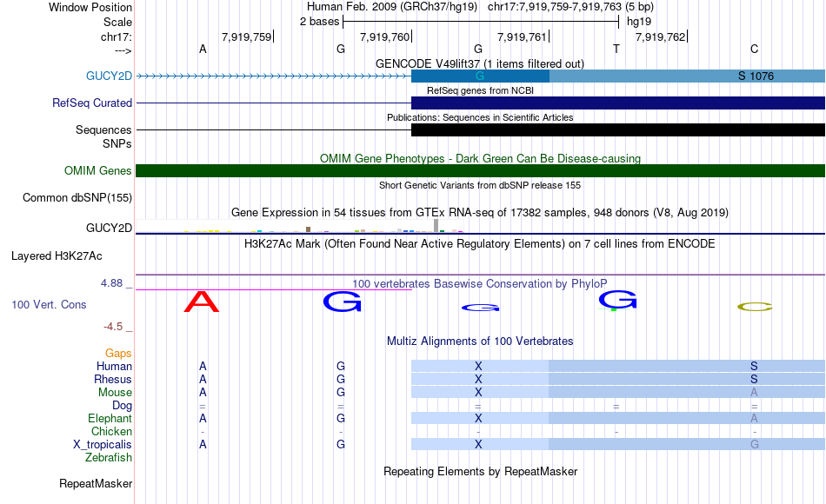Click the 7,919,762 ruler coordinate
826x504 pixels.
point(660,36)
